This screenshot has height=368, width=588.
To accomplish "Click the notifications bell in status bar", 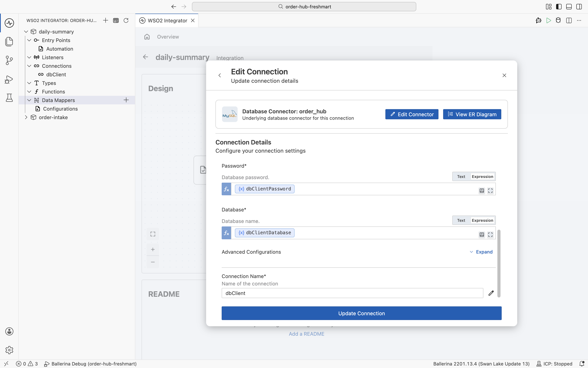I will click(582, 364).
